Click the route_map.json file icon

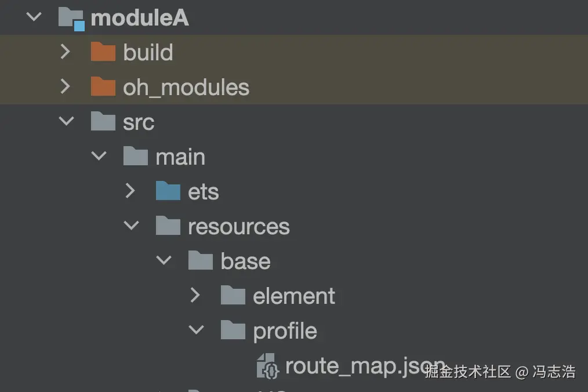(268, 366)
